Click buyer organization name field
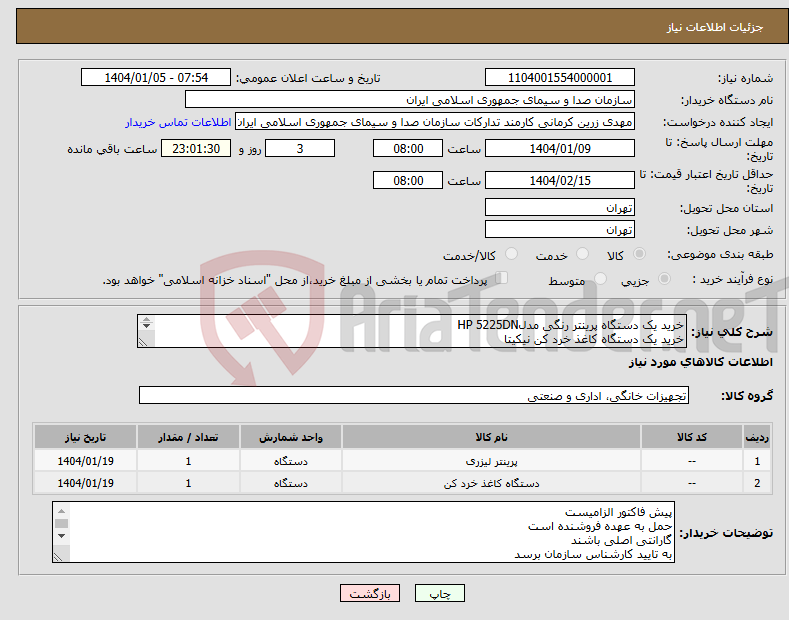The height and width of the screenshot is (620, 789). pos(410,100)
